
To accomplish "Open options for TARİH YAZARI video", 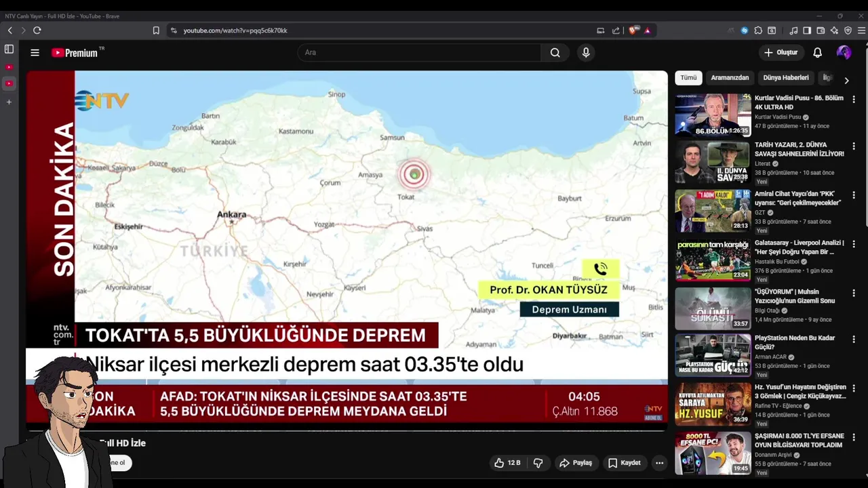I will [854, 146].
